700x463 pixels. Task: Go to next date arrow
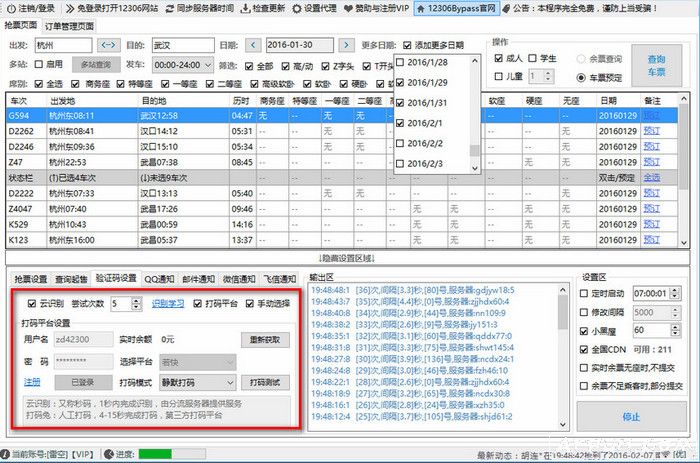pos(346,45)
